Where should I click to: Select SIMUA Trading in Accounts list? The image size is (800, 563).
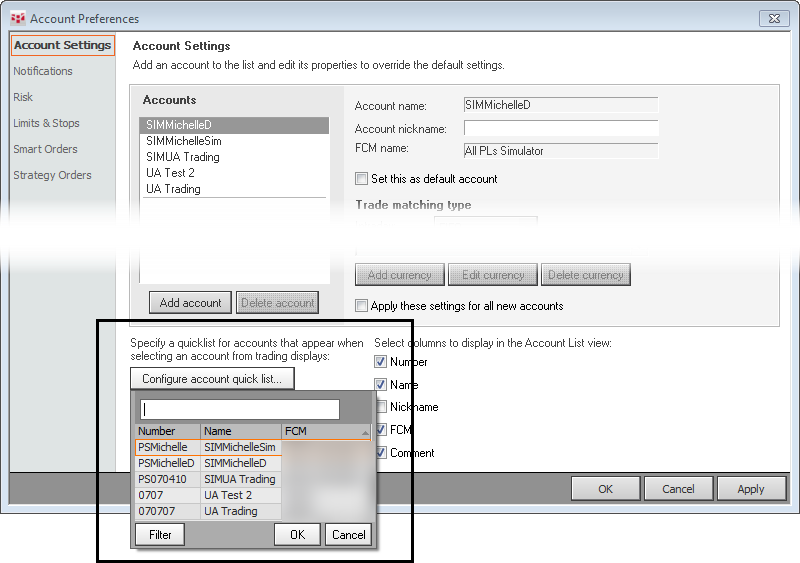pos(183,157)
